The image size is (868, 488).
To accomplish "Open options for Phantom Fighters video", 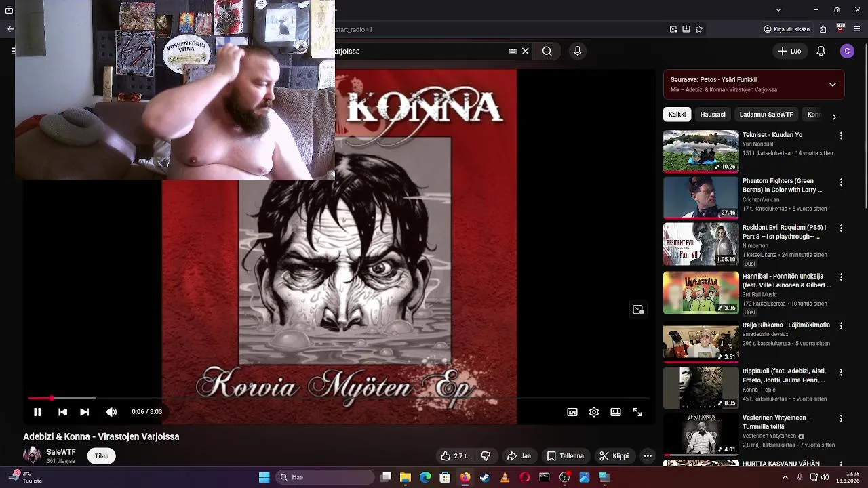I will click(842, 182).
